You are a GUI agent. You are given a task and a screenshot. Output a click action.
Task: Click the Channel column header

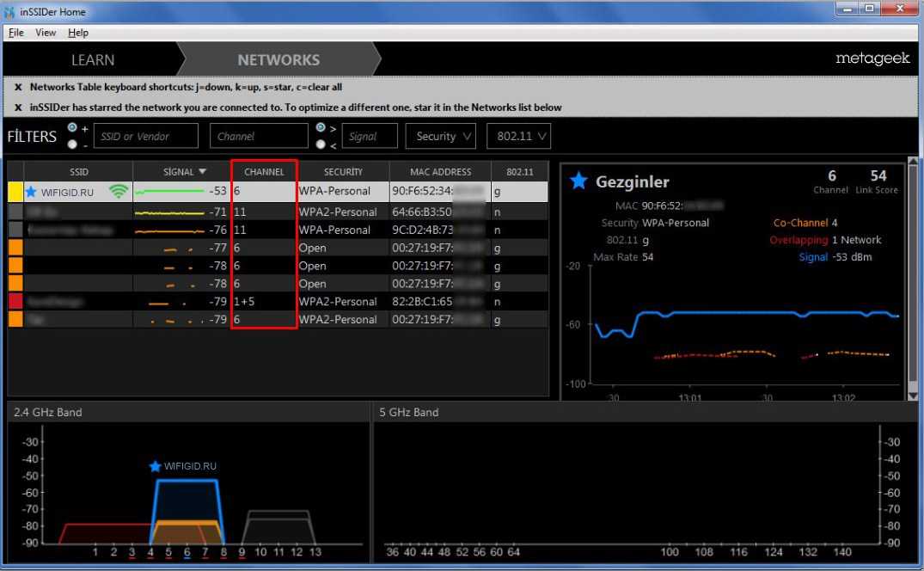coord(264,172)
